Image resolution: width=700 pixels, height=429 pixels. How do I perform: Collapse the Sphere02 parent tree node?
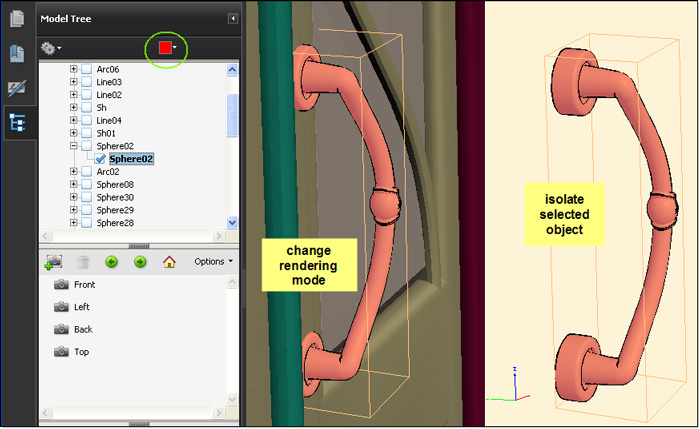click(73, 146)
